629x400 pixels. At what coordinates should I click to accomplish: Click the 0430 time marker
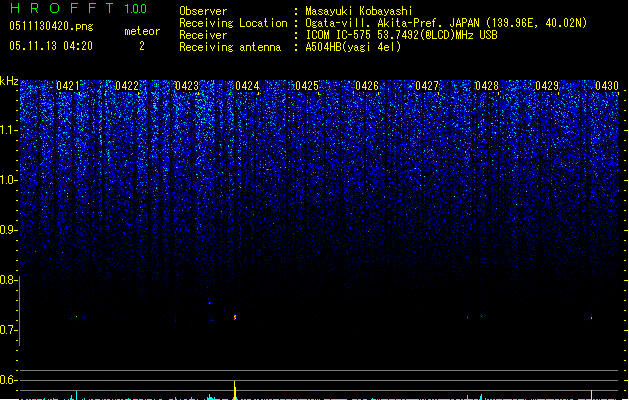pyautogui.click(x=607, y=86)
